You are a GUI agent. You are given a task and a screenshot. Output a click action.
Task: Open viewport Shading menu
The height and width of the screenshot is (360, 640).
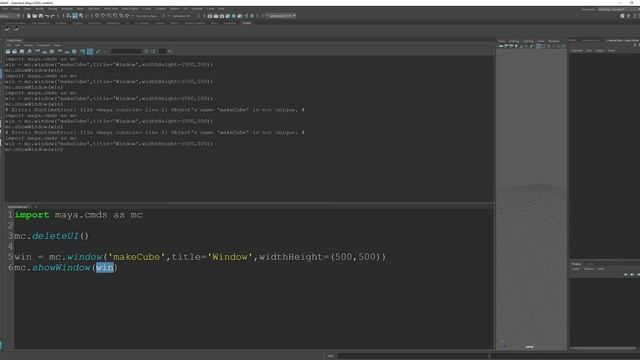click(514, 41)
